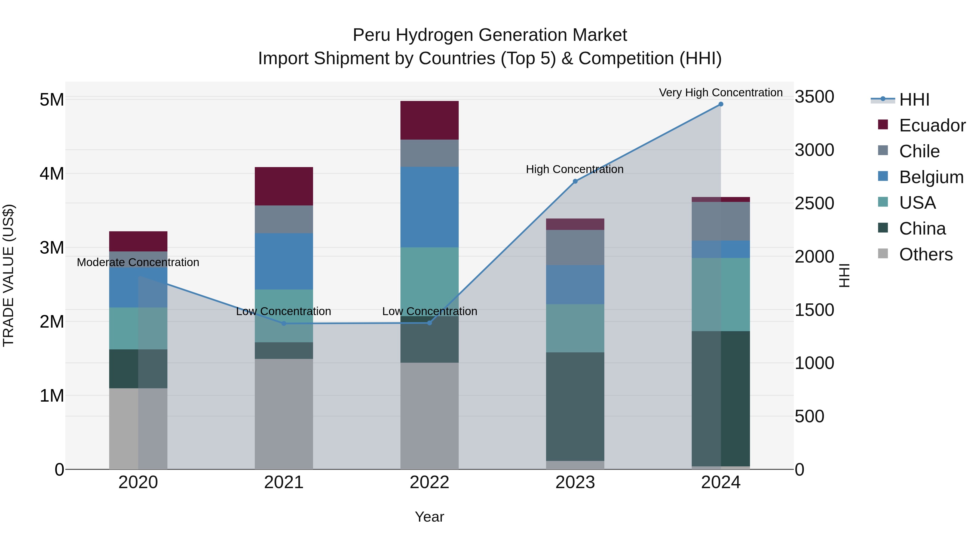Click the '3000' HHI axis tick label

tap(814, 150)
